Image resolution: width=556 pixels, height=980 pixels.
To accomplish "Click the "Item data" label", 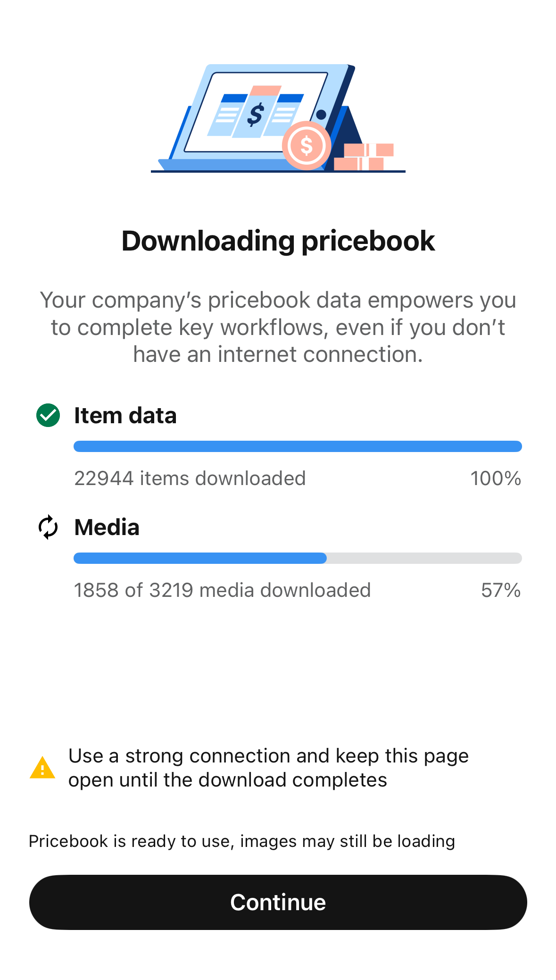I will (x=125, y=416).
